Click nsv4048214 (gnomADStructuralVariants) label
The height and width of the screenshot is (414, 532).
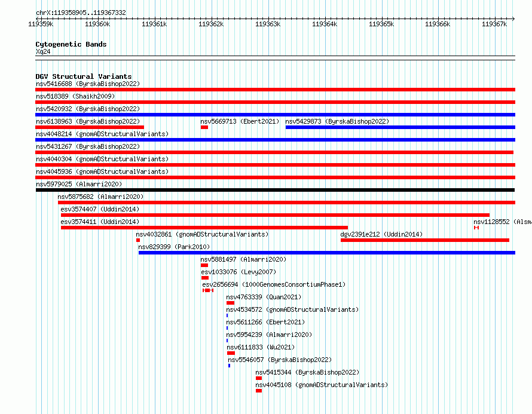pos(102,134)
